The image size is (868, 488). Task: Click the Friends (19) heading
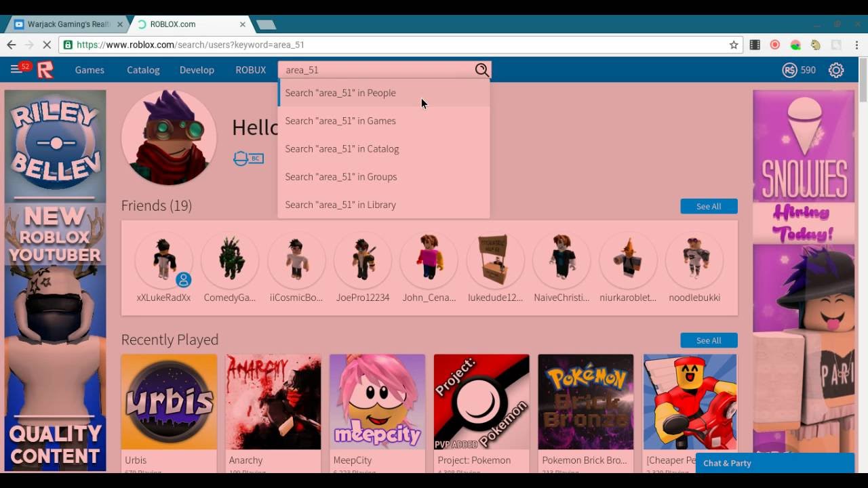[157, 205]
